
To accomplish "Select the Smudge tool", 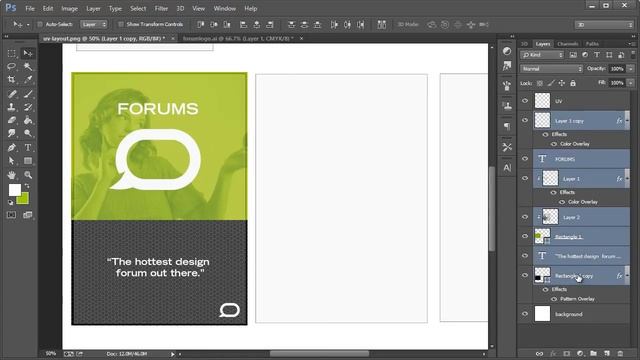I will click(11, 133).
